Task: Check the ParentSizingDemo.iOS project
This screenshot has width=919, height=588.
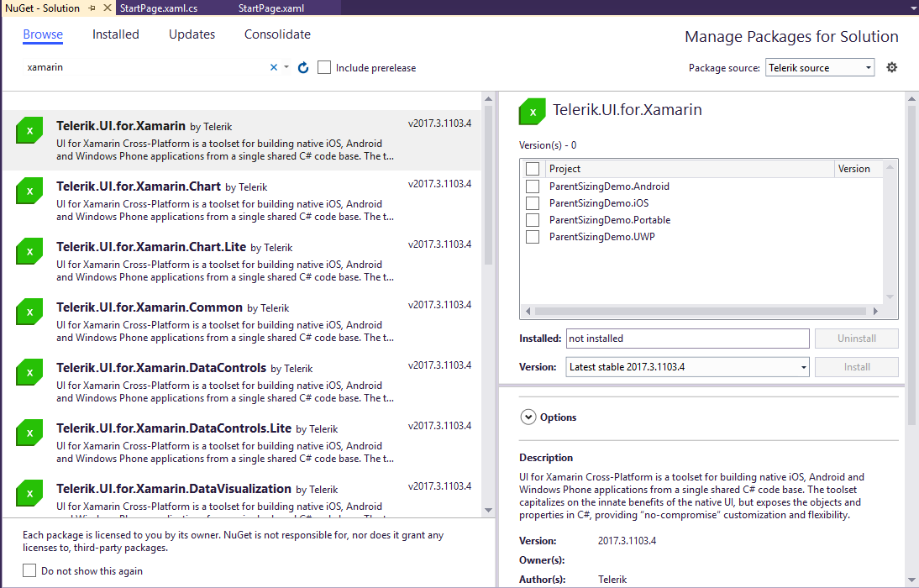Action: (x=533, y=203)
